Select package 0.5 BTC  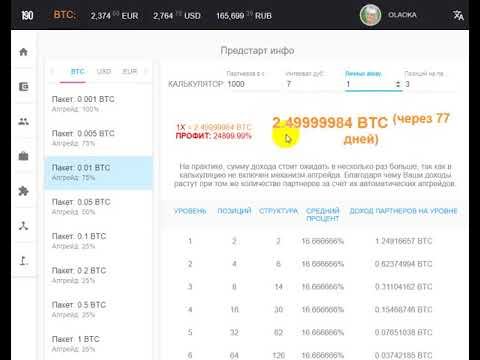pos(99,309)
